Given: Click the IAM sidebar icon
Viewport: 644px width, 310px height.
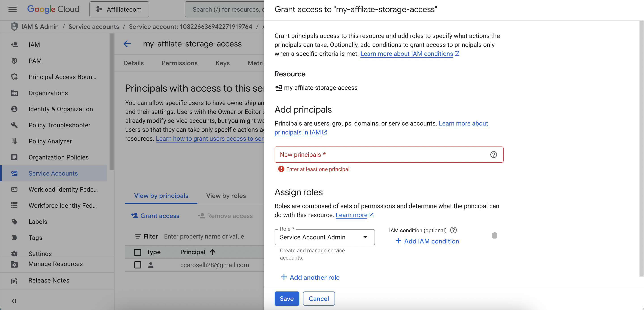Looking at the screenshot, I should [x=14, y=45].
